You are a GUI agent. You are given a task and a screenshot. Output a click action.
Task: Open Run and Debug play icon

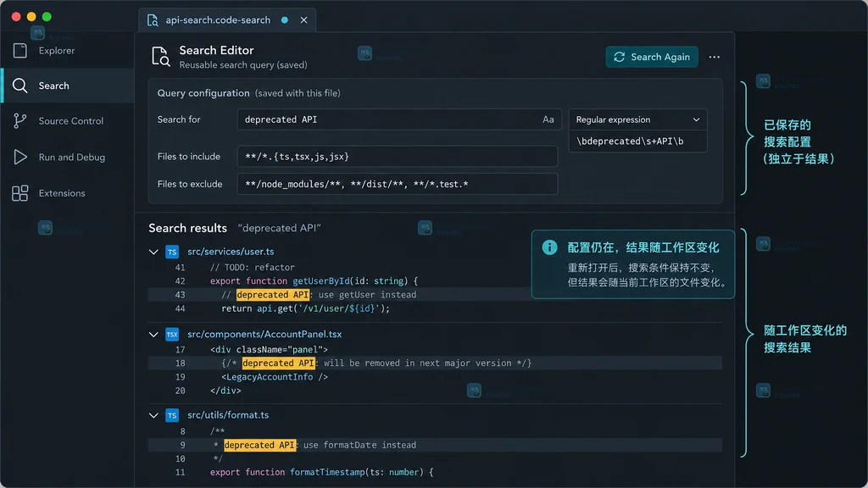(20, 157)
